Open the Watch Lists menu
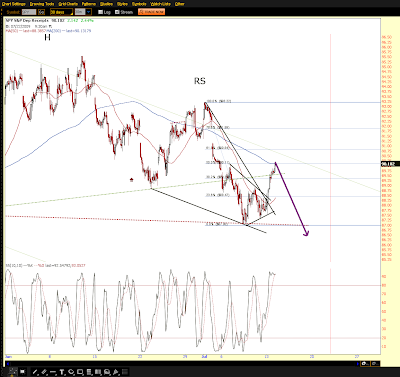 click(160, 4)
